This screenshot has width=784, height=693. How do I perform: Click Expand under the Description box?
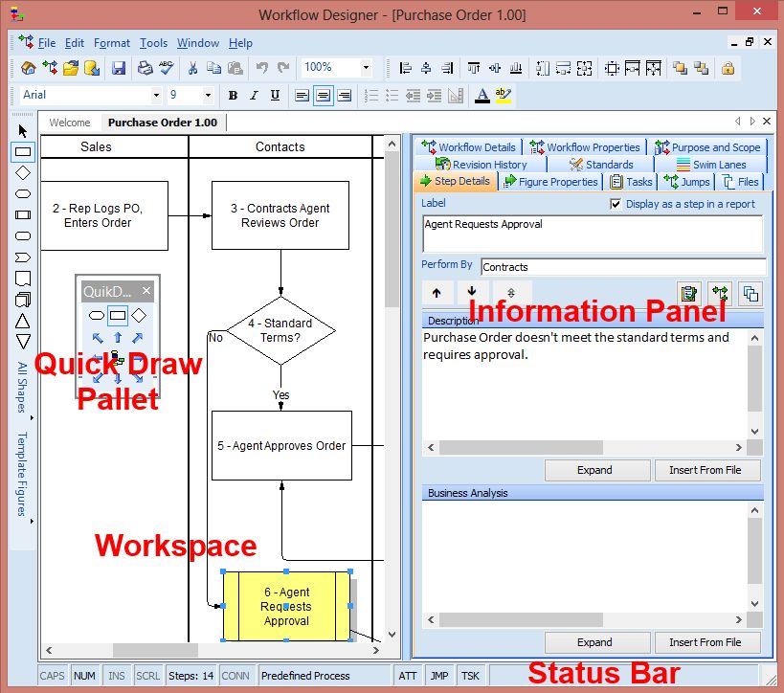click(596, 470)
